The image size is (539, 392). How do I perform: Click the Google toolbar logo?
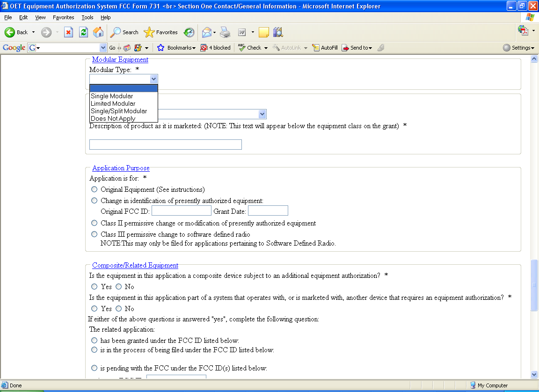coord(14,48)
